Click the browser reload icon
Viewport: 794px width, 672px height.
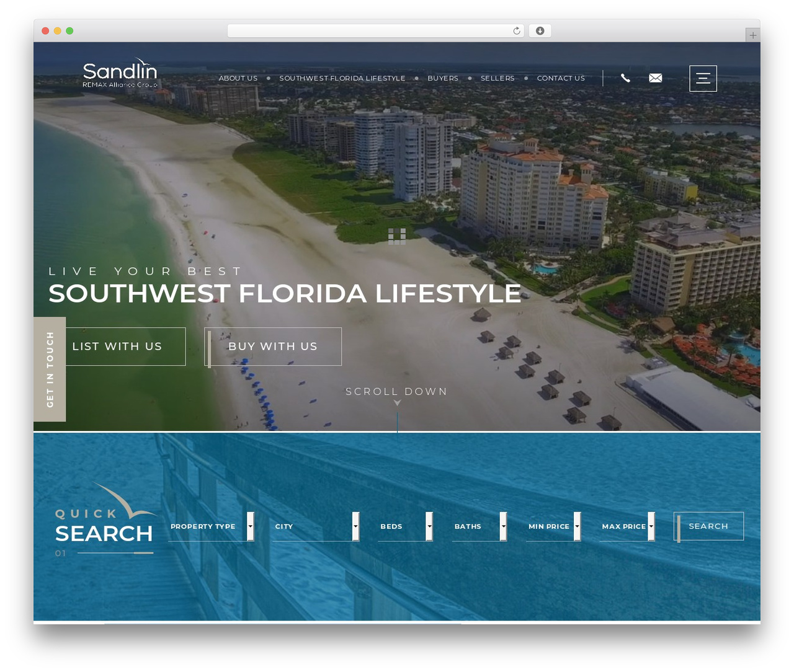[x=517, y=31]
